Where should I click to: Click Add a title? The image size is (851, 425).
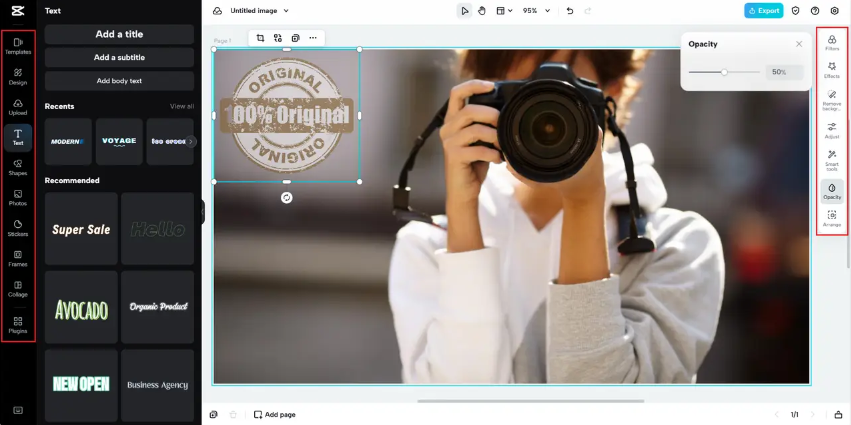(x=119, y=34)
